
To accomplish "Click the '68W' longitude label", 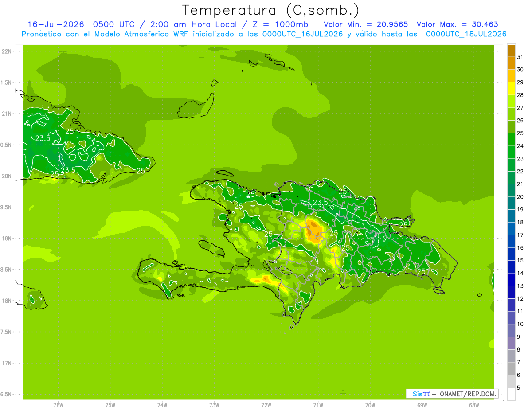I will [x=474, y=405].
